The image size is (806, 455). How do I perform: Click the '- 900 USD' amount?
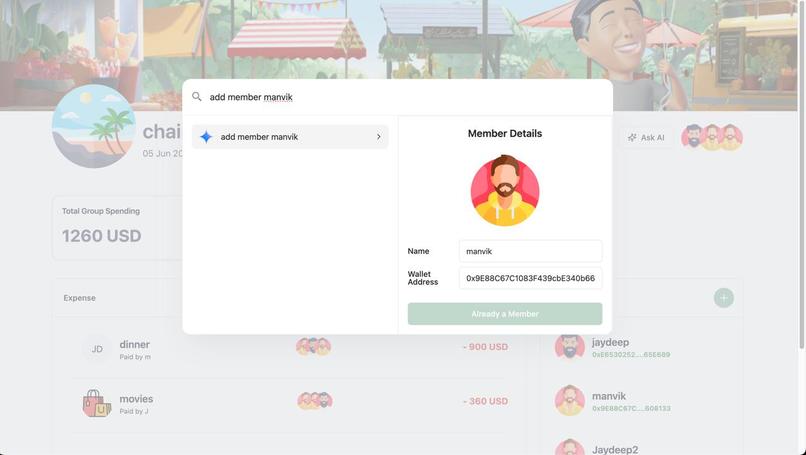[x=485, y=347]
